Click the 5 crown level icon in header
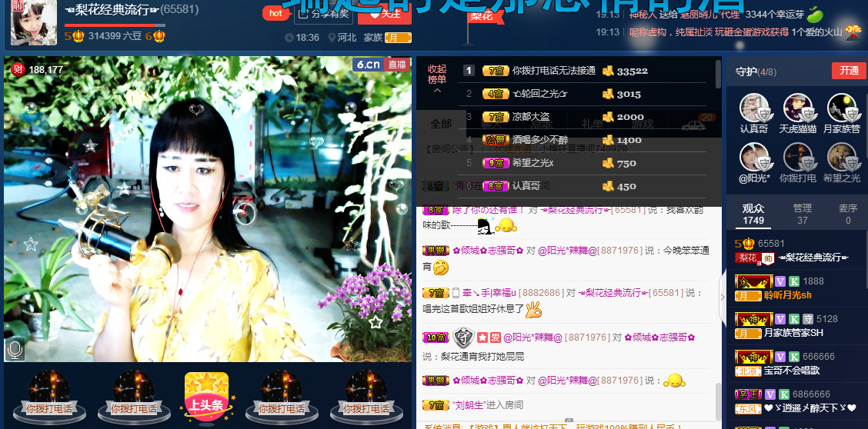 point(75,36)
